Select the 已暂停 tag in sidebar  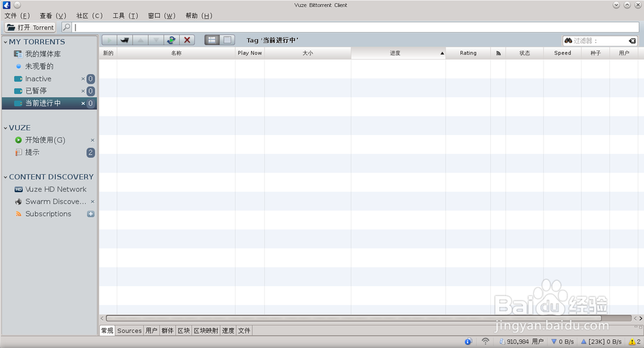pyautogui.click(x=35, y=91)
